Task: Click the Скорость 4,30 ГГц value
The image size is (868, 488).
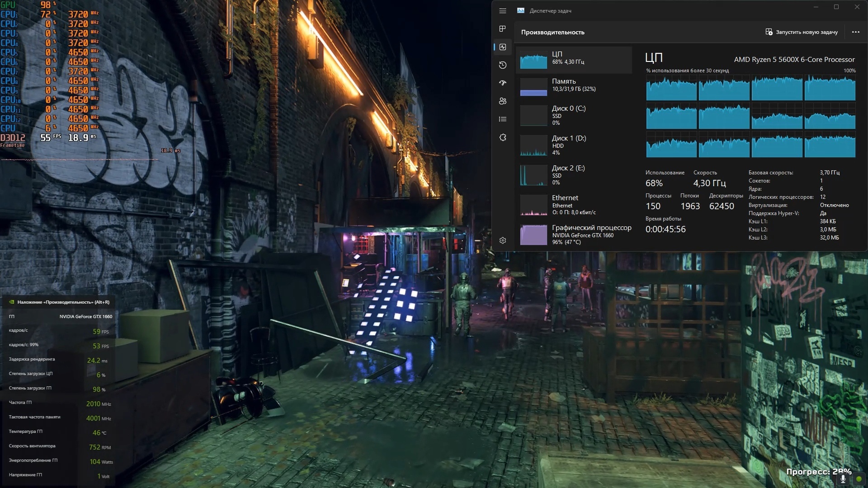Action: (x=709, y=183)
